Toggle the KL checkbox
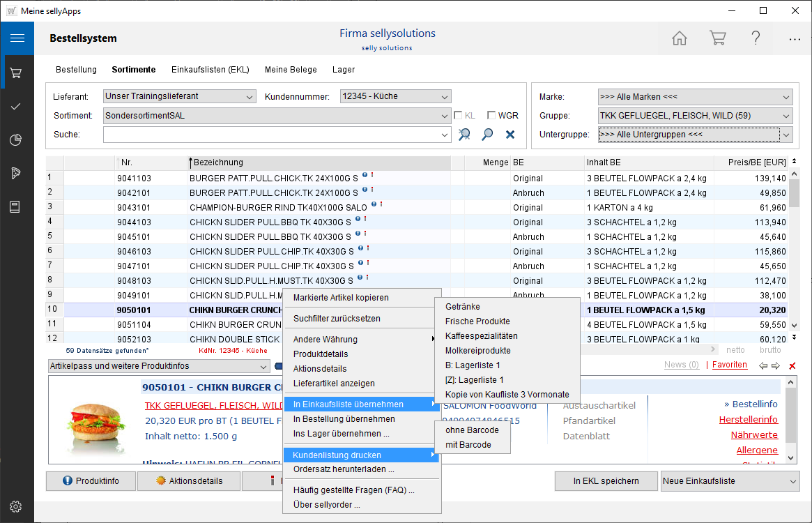Image resolution: width=812 pixels, height=523 pixels. click(458, 116)
